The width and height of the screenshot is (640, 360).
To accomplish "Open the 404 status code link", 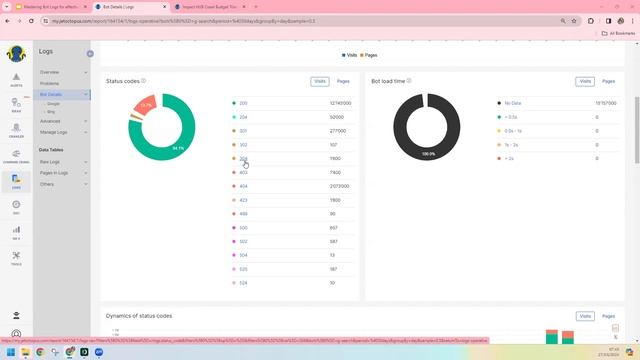I will coord(243,186).
